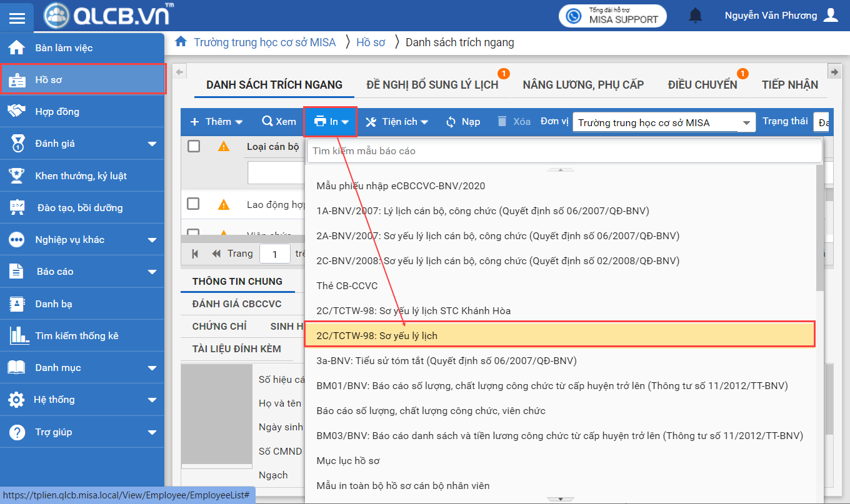Viewport: 850px width, 504px height.
Task: Expand the Đánh giá sidebar menu
Action: coord(152,144)
